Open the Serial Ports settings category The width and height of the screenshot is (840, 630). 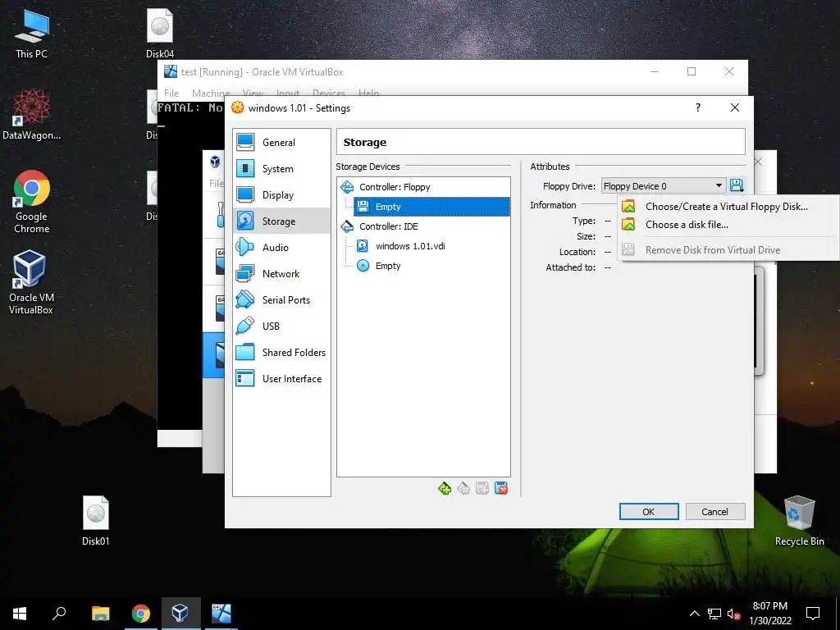281,300
